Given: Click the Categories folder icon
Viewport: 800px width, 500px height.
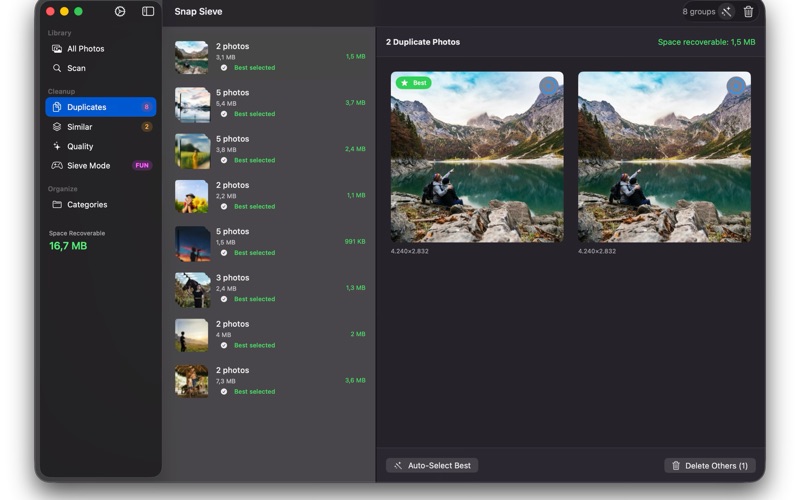Looking at the screenshot, I should coord(57,205).
